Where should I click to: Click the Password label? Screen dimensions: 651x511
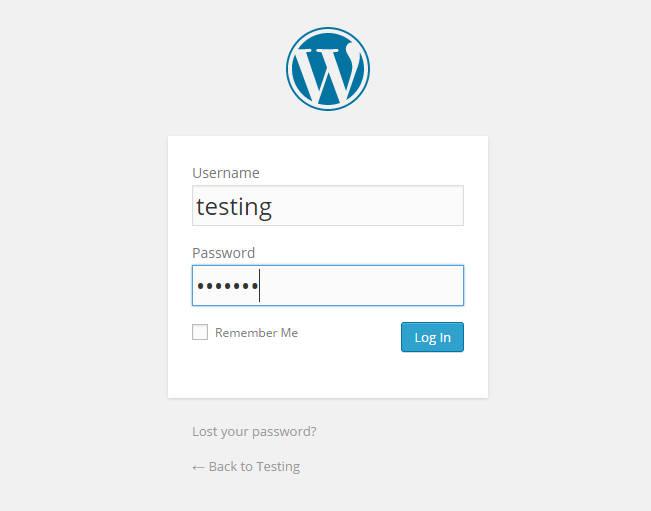pyautogui.click(x=223, y=253)
